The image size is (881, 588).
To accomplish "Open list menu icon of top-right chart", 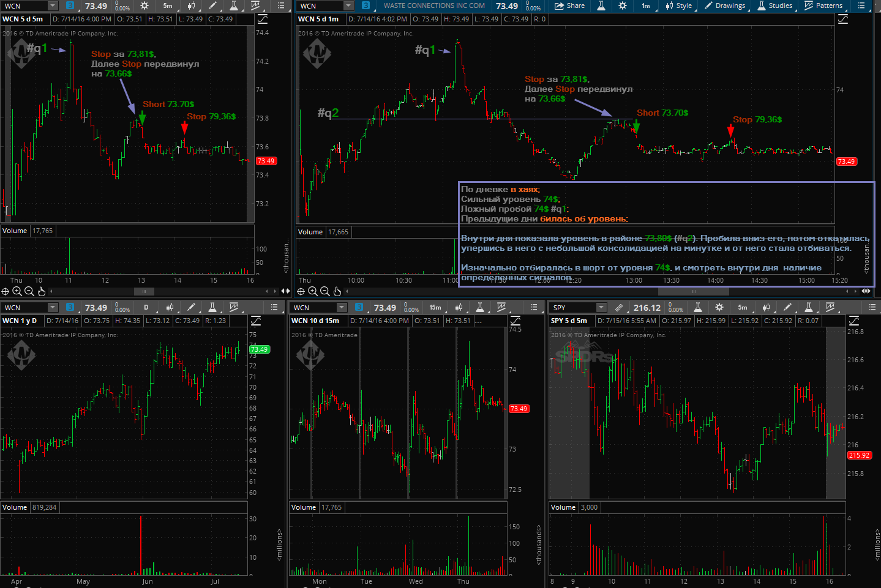I will tap(861, 6).
